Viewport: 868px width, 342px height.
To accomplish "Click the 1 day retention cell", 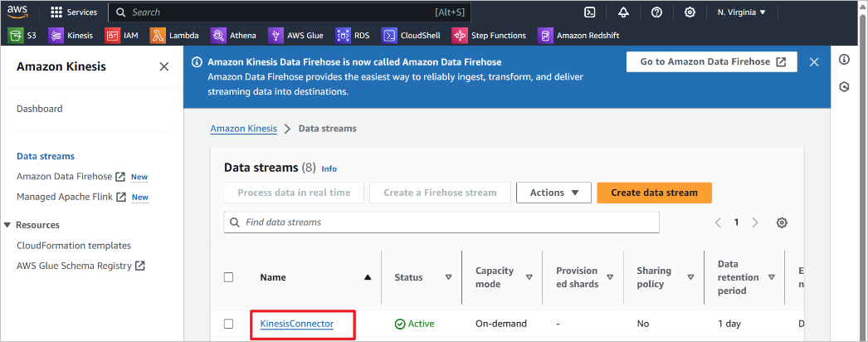I will [729, 324].
